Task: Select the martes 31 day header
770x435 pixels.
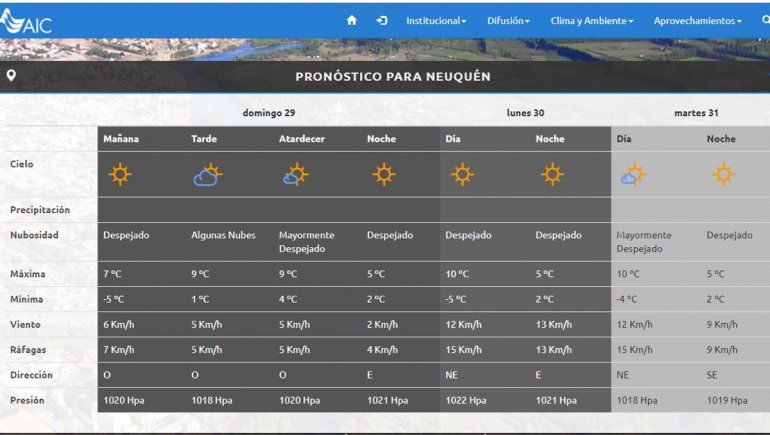Action: point(695,113)
